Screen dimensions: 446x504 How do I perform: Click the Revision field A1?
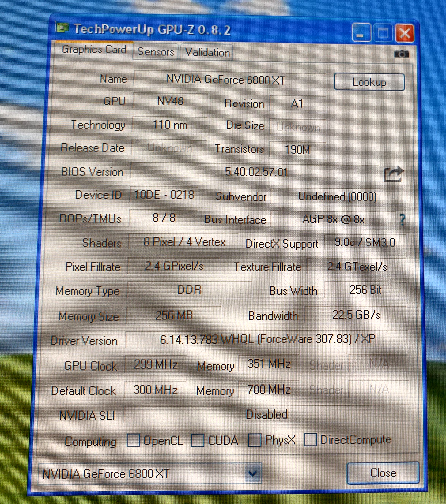coord(297,104)
